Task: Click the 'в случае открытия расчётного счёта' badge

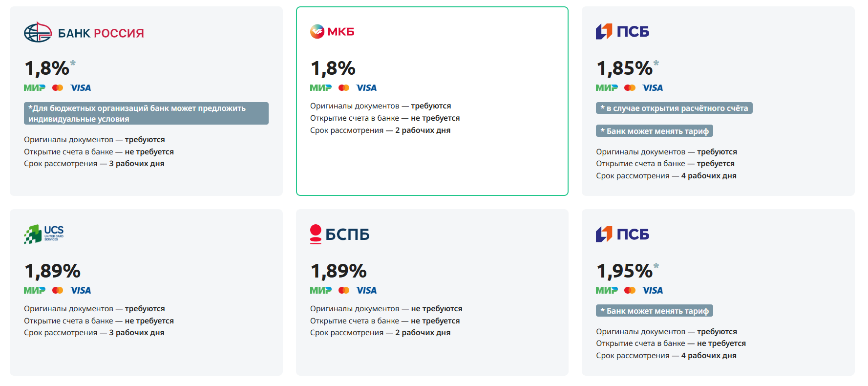Action: (x=674, y=108)
